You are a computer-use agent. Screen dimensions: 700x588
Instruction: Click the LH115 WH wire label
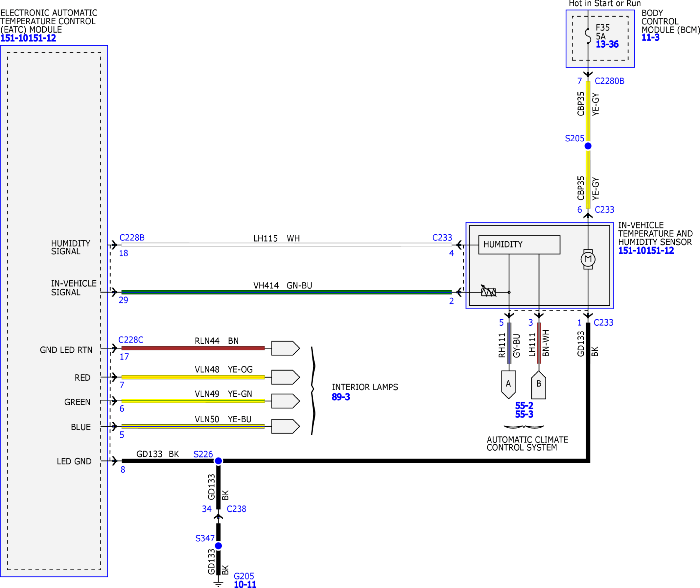pos(276,238)
